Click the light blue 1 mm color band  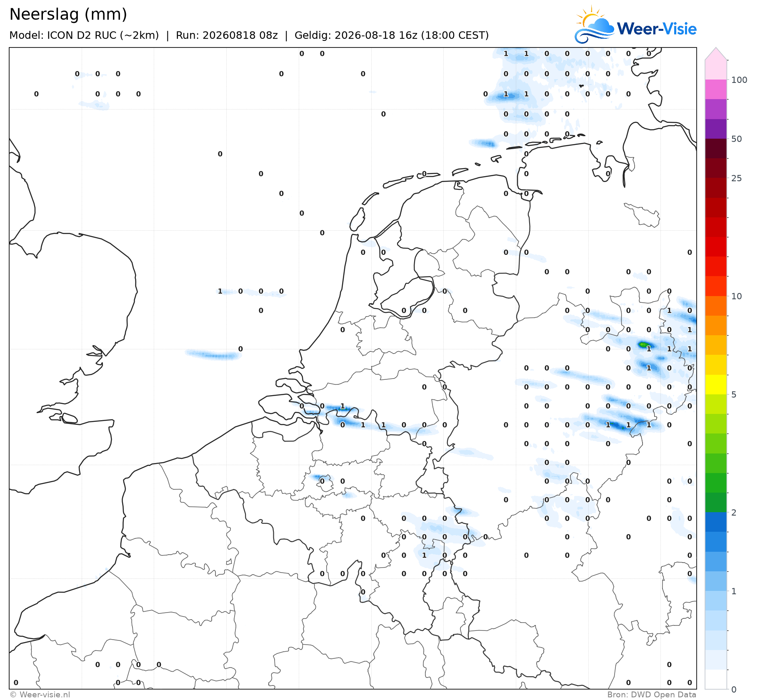tap(716, 600)
